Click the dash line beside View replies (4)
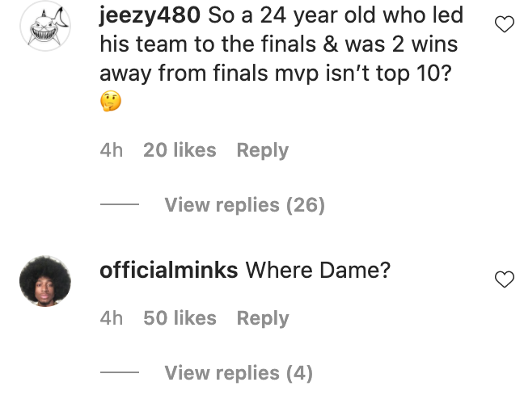Viewport: 524px width, 420px height. click(120, 373)
